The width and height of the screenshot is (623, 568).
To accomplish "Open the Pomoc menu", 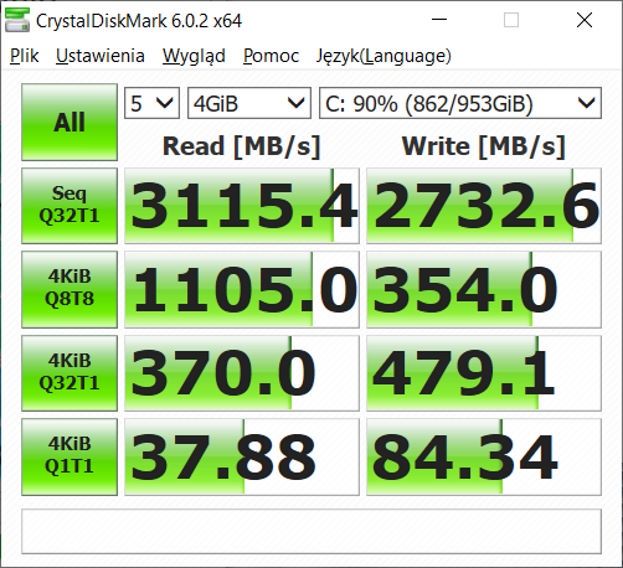I will pyautogui.click(x=271, y=56).
